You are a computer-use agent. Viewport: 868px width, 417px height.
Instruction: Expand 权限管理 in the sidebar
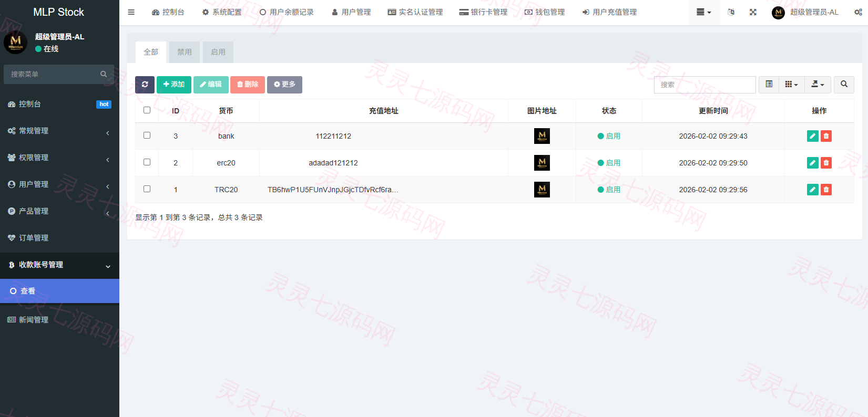(x=59, y=158)
